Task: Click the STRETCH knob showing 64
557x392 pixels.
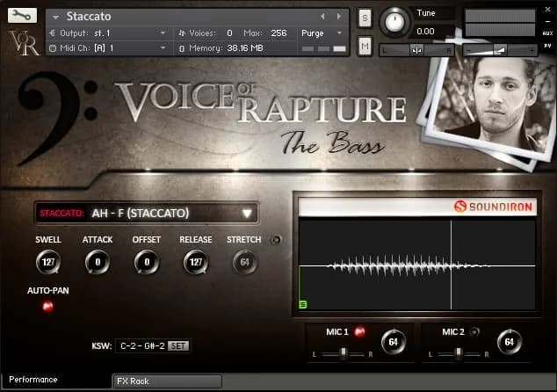Action: 245,262
